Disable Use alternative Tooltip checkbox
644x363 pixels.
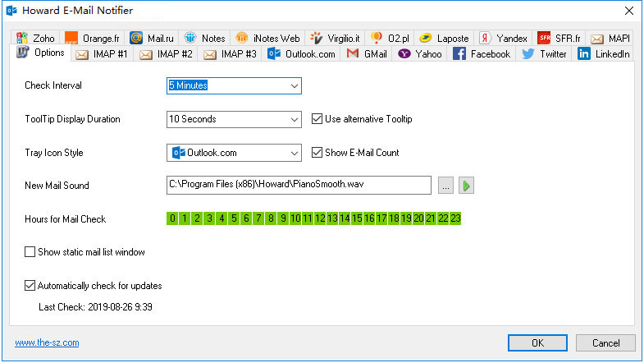[x=317, y=119]
